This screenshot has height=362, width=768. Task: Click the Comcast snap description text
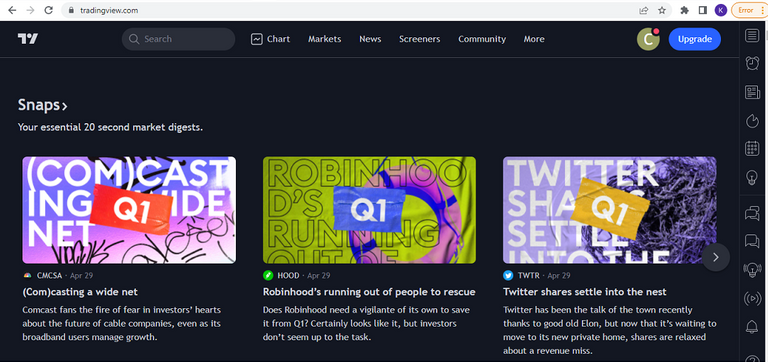122,324
